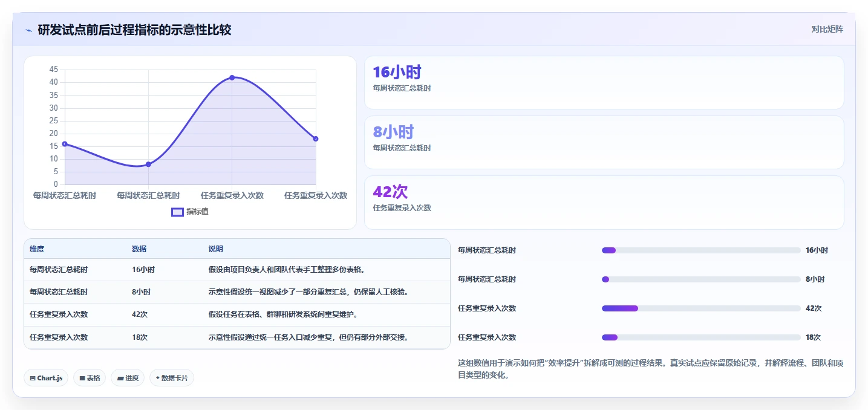
Task: Click the 8小时 value beside its progress bar
Action: [815, 279]
